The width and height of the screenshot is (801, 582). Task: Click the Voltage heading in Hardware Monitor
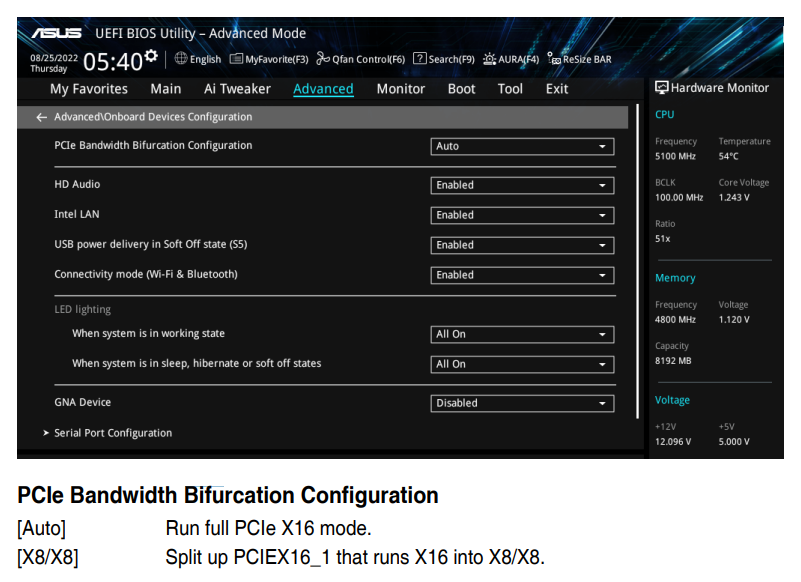[672, 401]
